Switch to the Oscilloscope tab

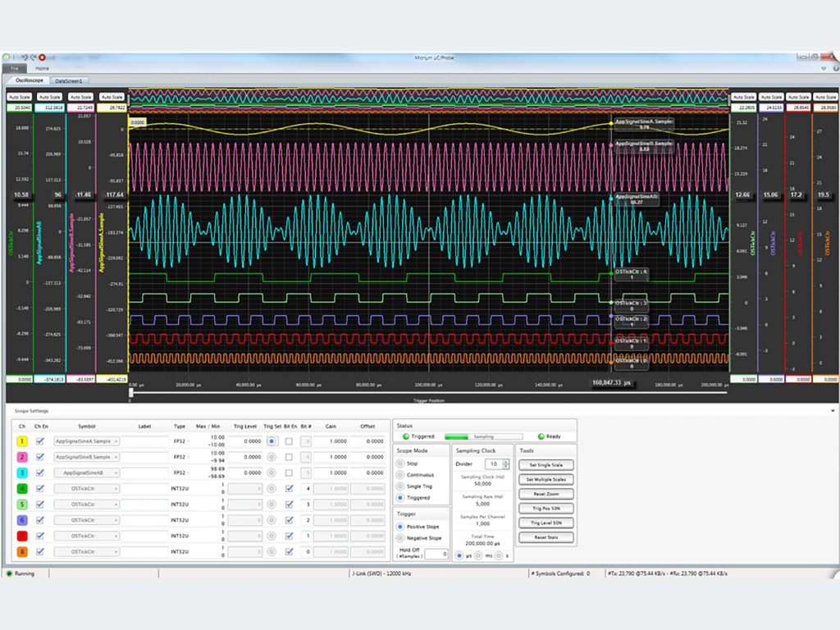[x=29, y=80]
